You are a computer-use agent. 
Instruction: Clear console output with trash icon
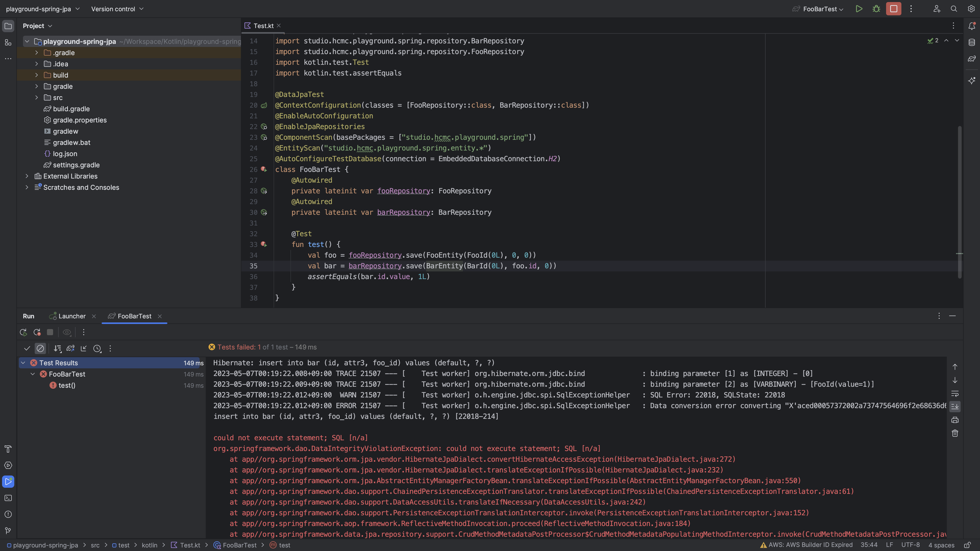click(955, 433)
